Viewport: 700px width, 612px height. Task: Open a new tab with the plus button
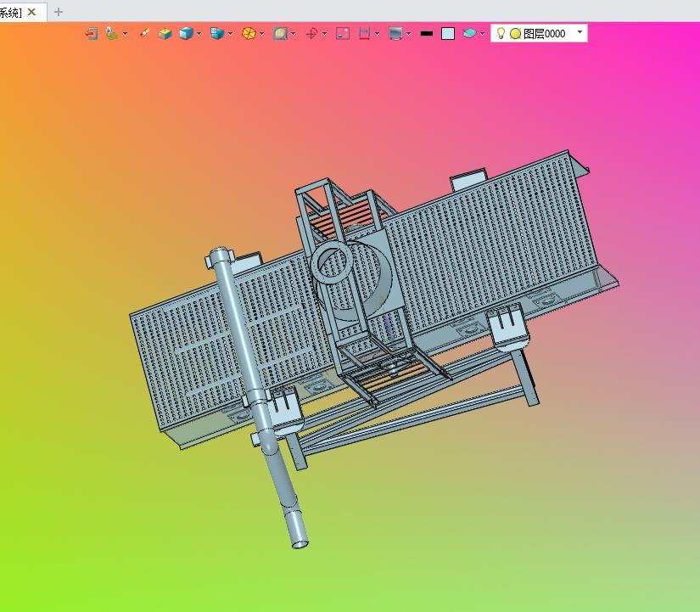pyautogui.click(x=59, y=12)
